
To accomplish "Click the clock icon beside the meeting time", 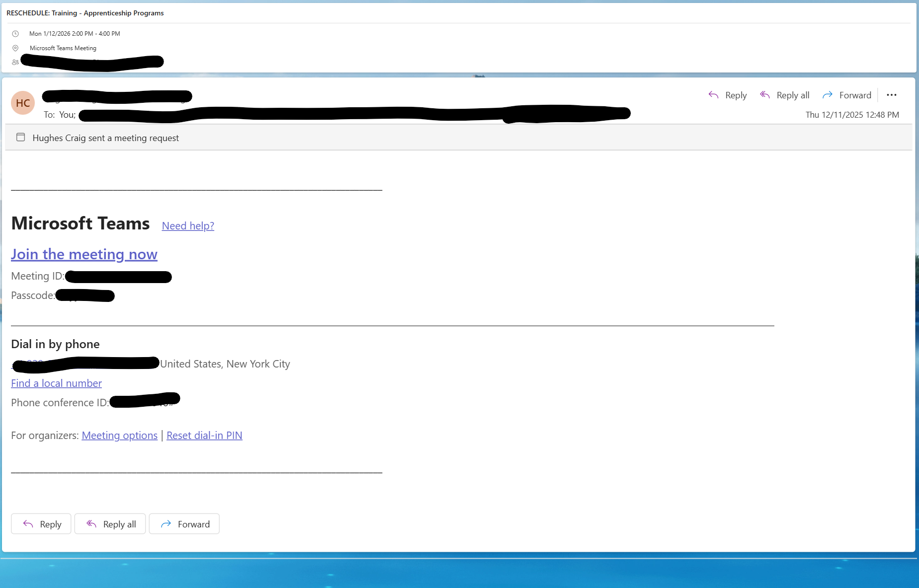I will (x=15, y=33).
